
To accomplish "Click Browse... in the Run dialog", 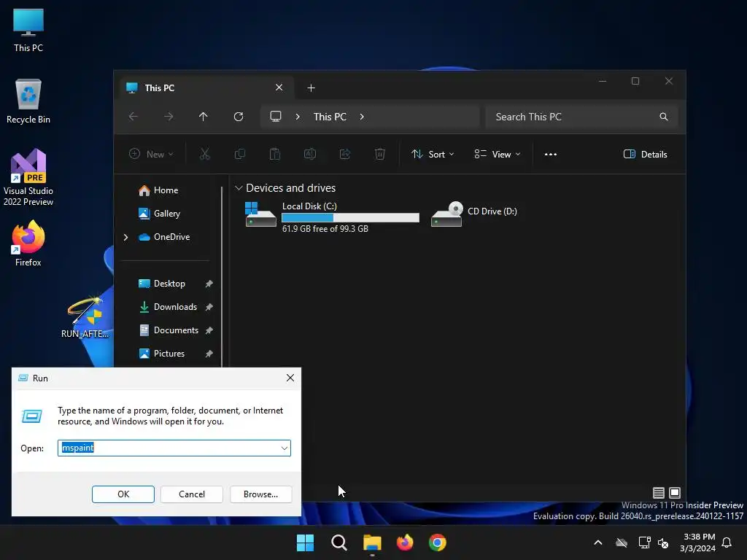I will (x=260, y=494).
